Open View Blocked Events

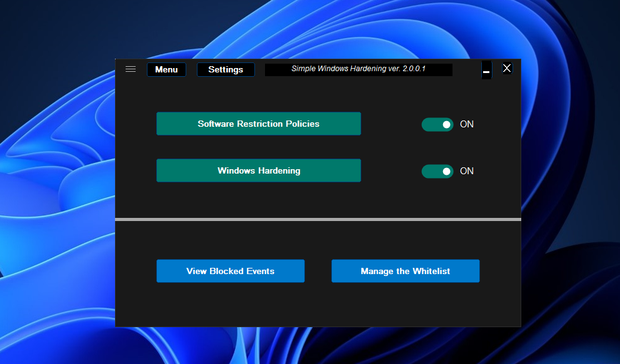(230, 271)
